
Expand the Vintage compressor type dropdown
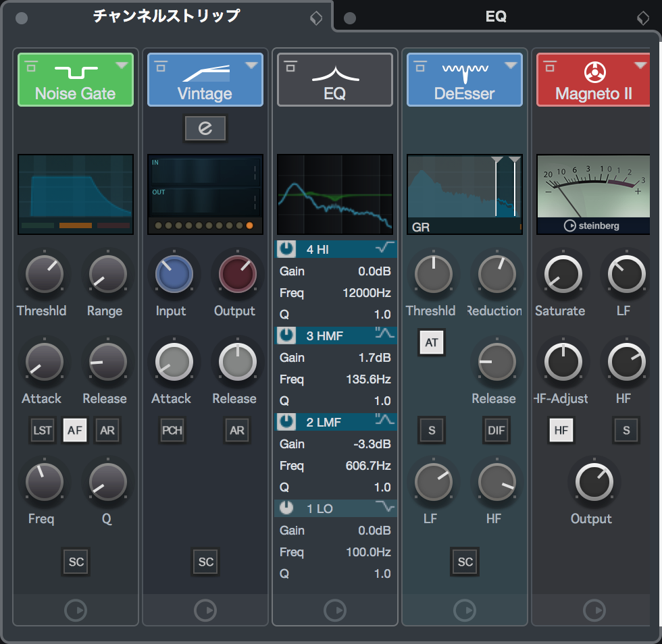coord(251,65)
